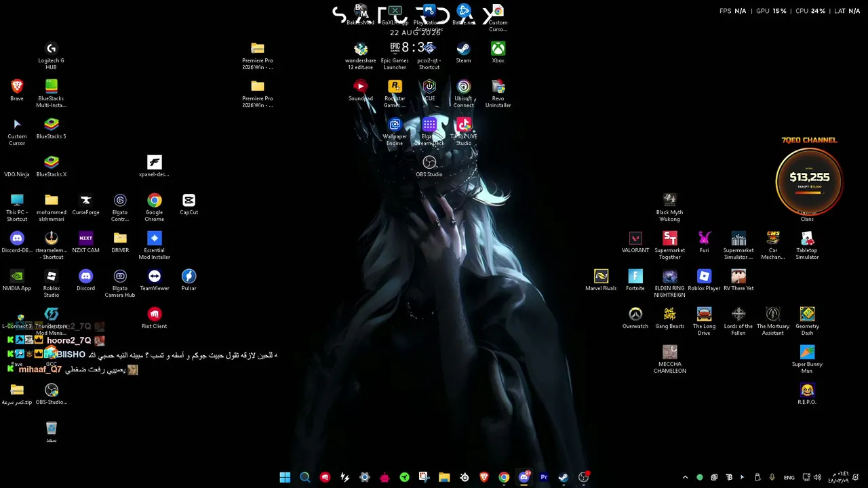Launch Roblox Studio from the desktop

click(51, 283)
